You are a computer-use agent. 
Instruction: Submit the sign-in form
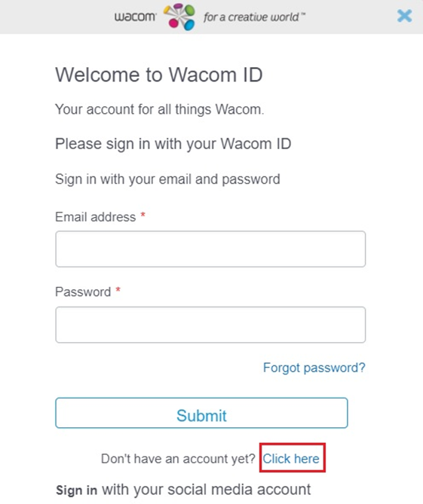click(x=201, y=413)
